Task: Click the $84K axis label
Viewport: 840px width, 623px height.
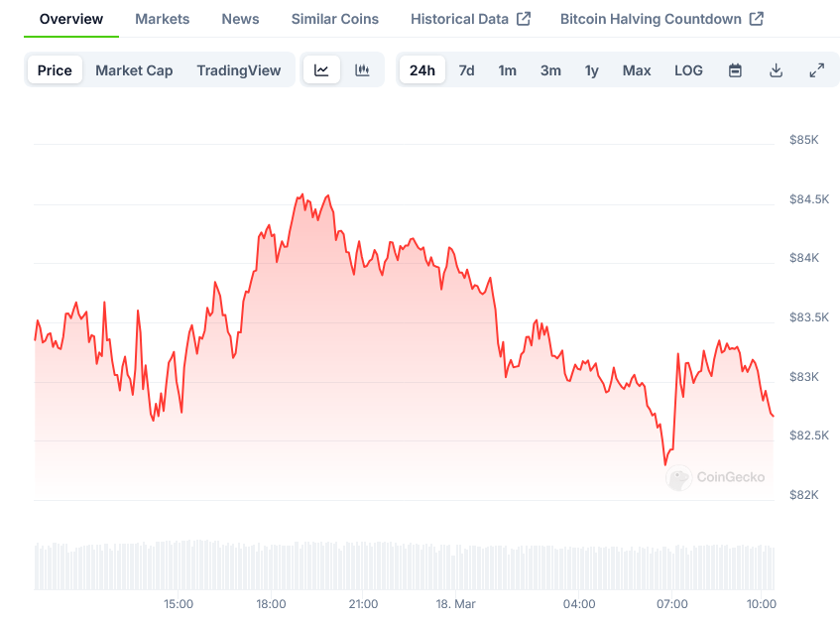Action: coord(804,258)
